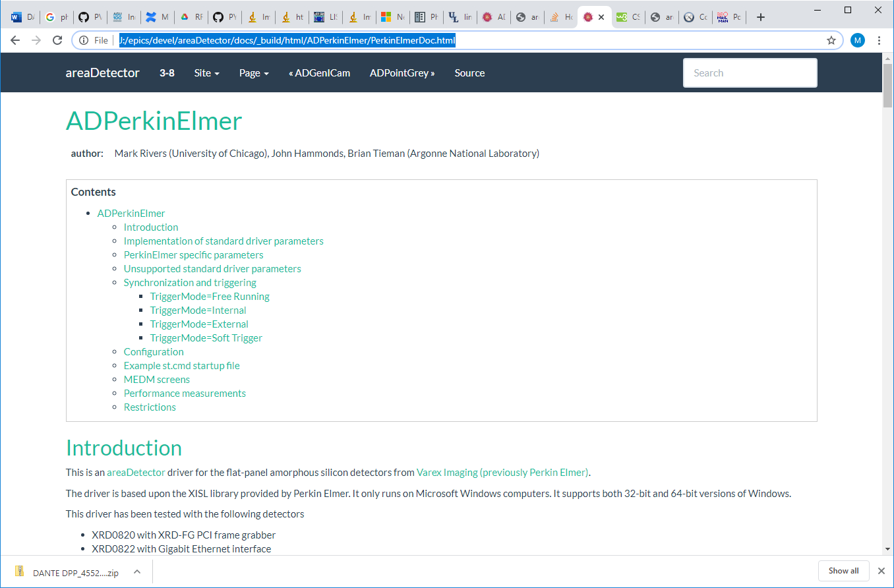This screenshot has width=894, height=588.
Task: Open the Chrome profile 'M' avatar
Action: 858,40
